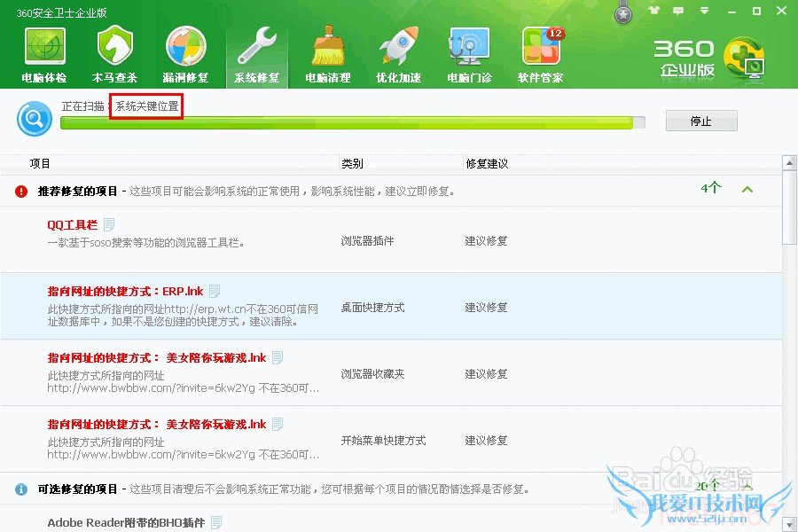Open note icon beside Adobe Reader附带的BHO插件
Viewport: 798px width, 532px height.
(x=216, y=522)
